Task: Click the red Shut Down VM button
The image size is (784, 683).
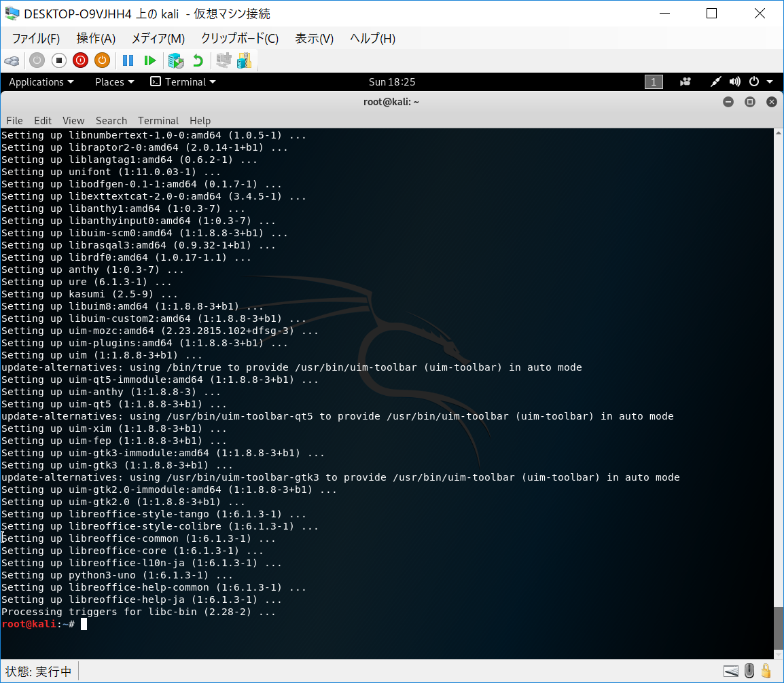Action: (x=80, y=60)
